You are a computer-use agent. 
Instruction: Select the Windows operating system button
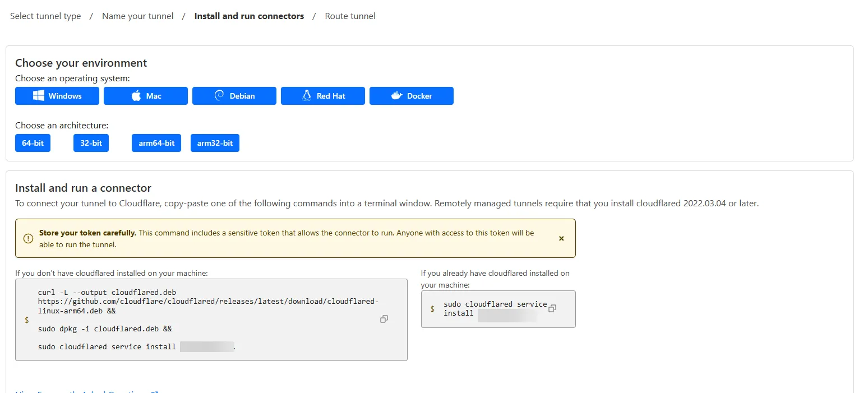point(57,96)
